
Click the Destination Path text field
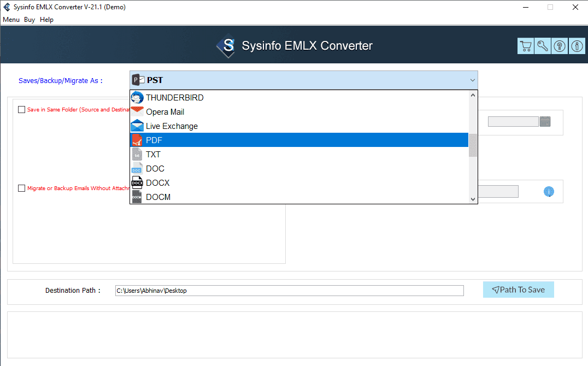pos(290,291)
